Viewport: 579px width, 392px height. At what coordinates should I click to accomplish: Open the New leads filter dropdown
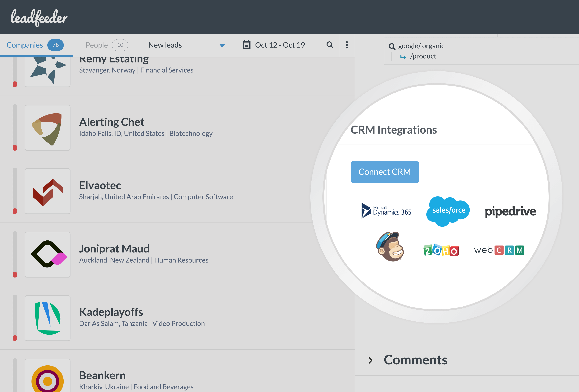[x=186, y=45]
